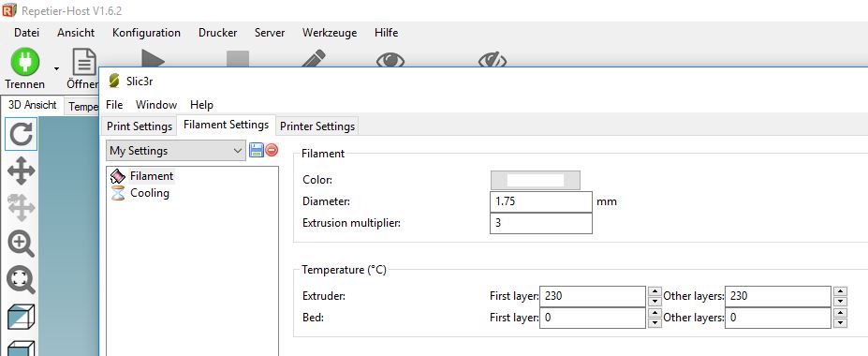Decrease the Bed first layer temperature
Screen dimensions: 868x356
point(655,323)
